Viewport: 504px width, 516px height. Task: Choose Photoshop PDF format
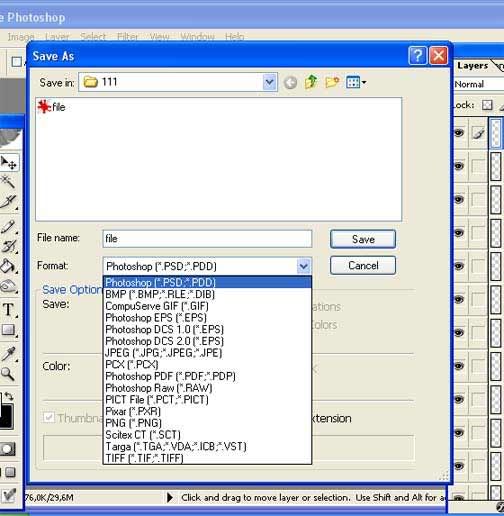click(207, 376)
